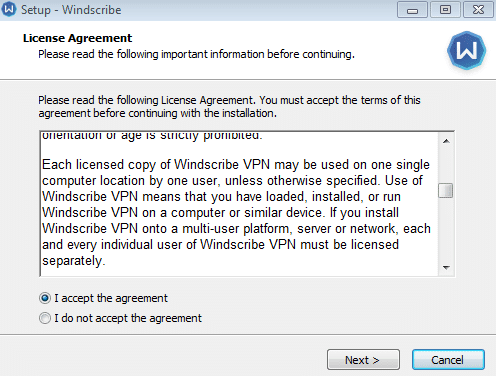
Task: Click the word 'separately' in the license text
Action: pyautogui.click(x=72, y=261)
